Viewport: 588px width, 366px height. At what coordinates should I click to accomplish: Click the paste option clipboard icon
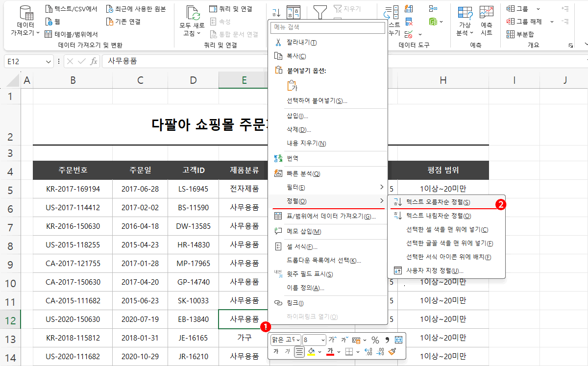tap(292, 86)
